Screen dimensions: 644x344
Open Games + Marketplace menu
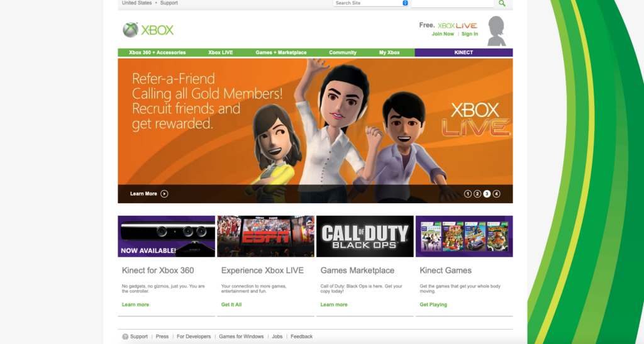(281, 53)
